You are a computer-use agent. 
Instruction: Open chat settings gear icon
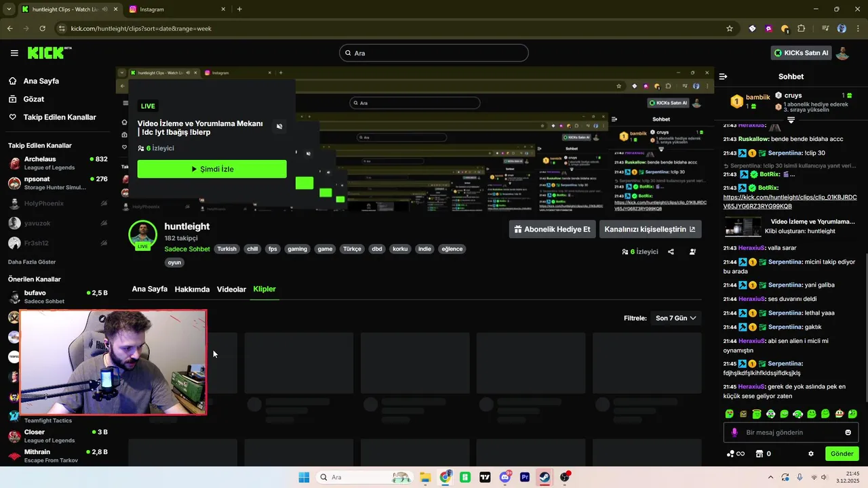click(810, 453)
